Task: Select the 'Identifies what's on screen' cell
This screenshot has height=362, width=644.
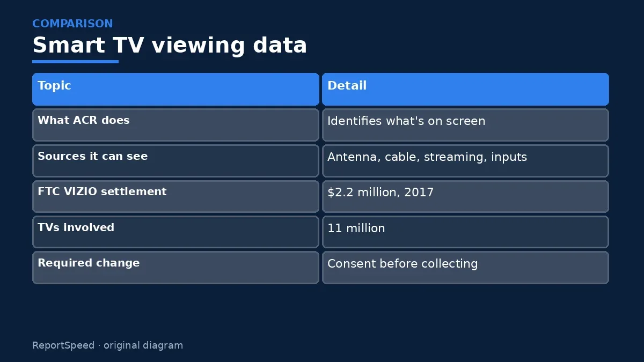Action: coord(465,125)
